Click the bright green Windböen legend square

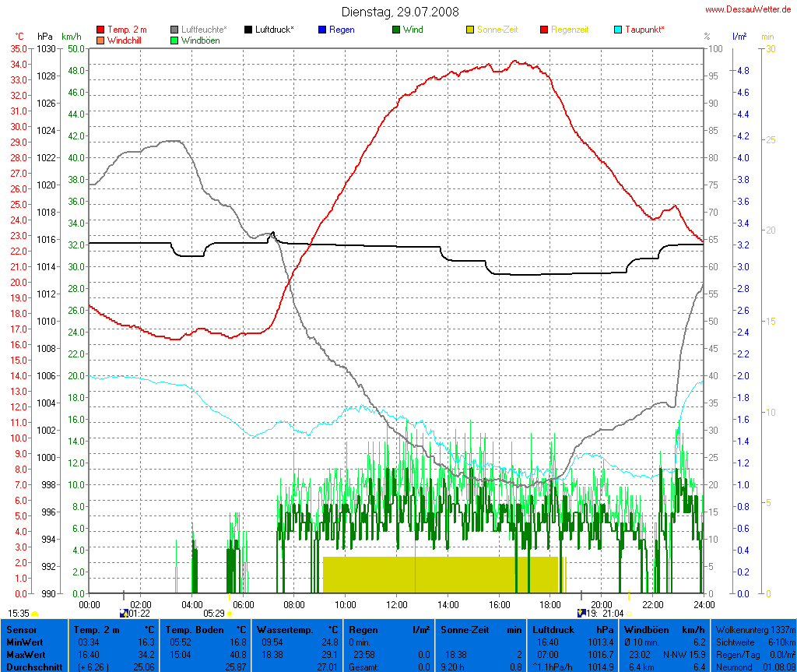click(174, 40)
